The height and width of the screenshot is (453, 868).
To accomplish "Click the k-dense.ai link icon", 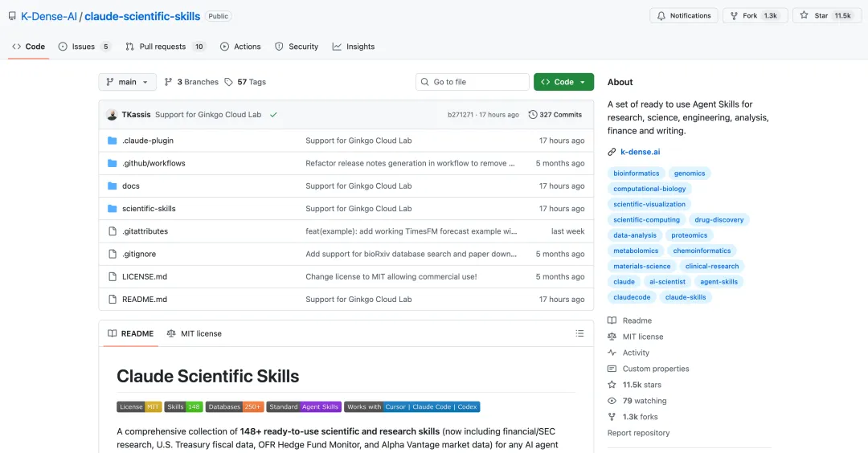I will click(x=612, y=152).
